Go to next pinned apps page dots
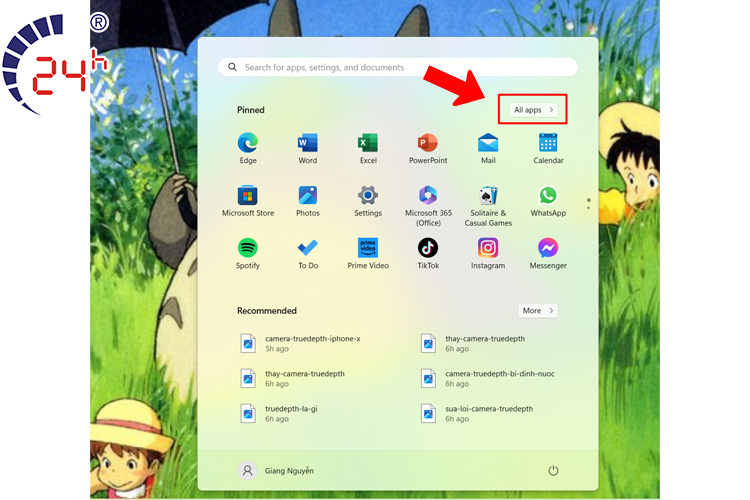This screenshot has width=750, height=500. [589, 204]
